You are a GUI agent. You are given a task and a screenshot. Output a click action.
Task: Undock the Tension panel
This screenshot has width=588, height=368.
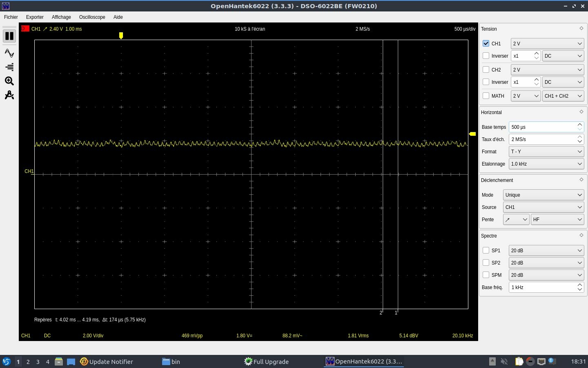coord(581,28)
